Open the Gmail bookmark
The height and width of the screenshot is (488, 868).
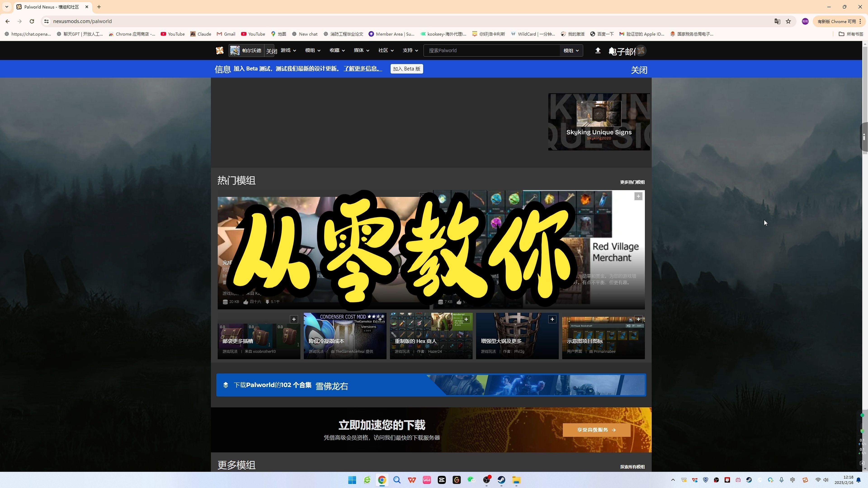click(x=226, y=34)
